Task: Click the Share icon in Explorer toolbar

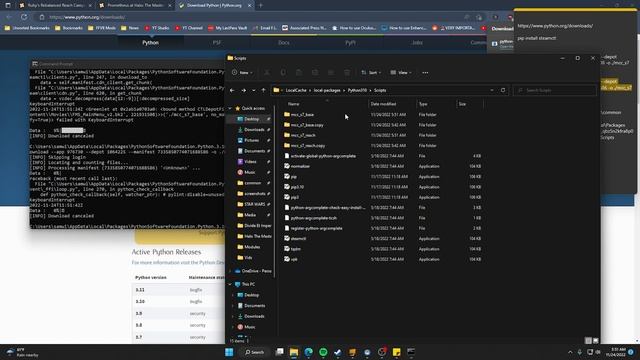Action: pyautogui.click(x=331, y=73)
